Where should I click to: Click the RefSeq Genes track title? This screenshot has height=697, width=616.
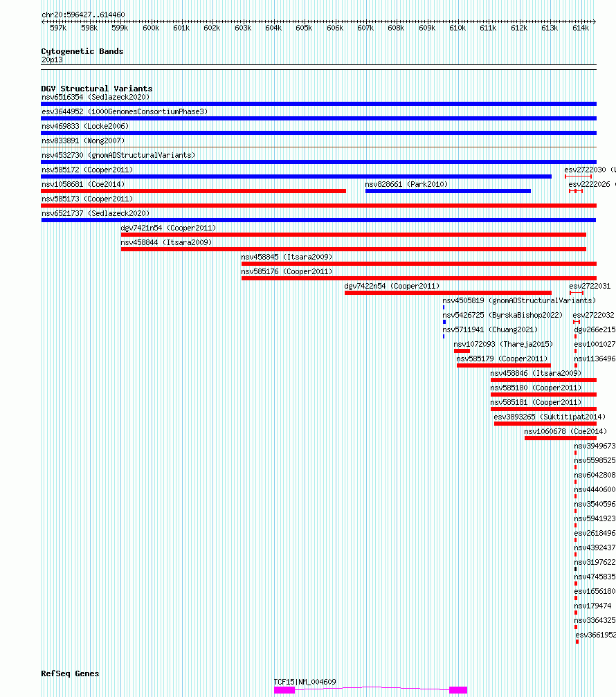[x=70, y=673]
